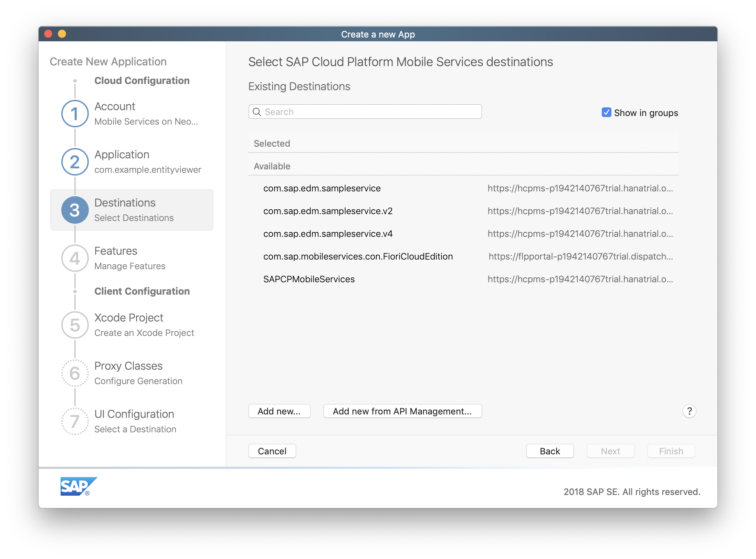Click the Selected group header
Viewport: 756px width, 559px height.
coord(463,143)
